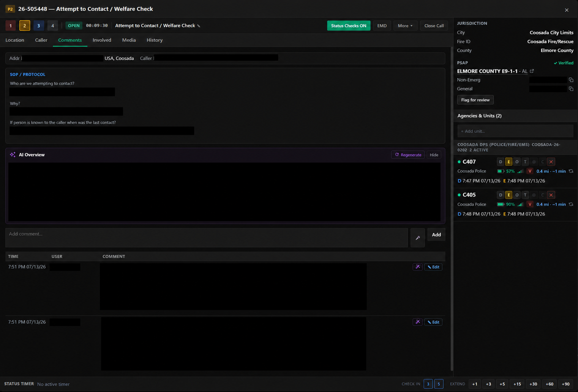
Task: Open the History tab
Action: (x=155, y=40)
